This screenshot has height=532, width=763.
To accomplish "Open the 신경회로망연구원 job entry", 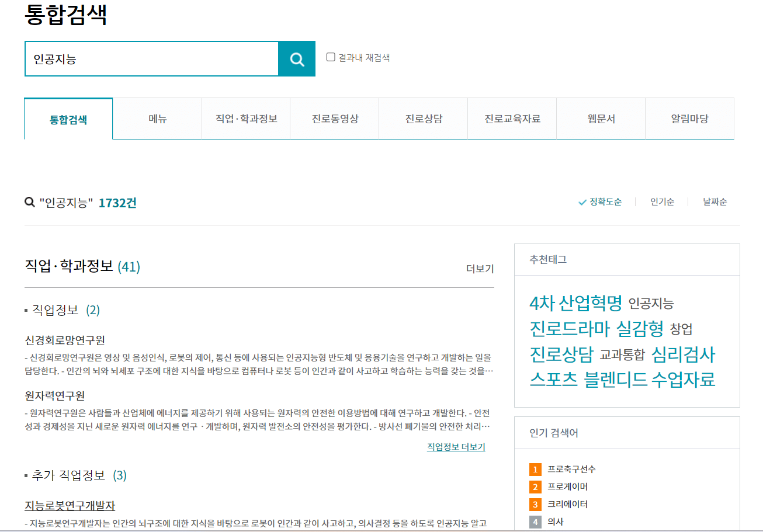I will click(x=65, y=340).
